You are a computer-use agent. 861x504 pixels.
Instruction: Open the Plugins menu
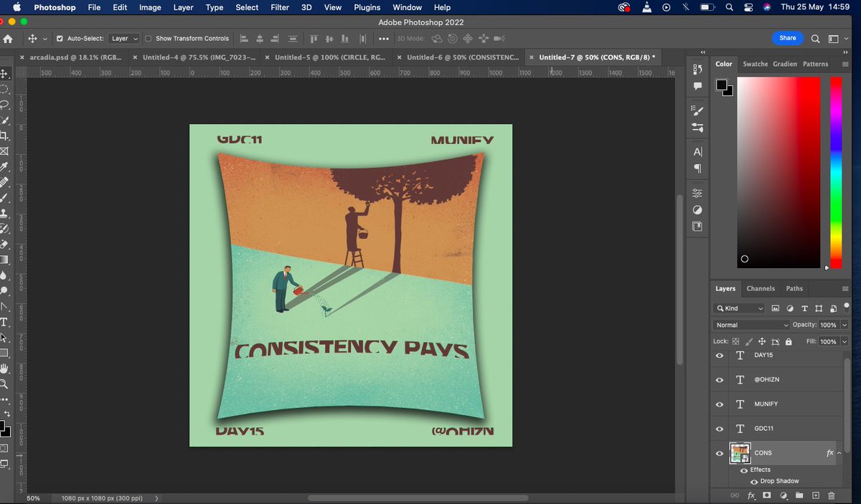367,7
